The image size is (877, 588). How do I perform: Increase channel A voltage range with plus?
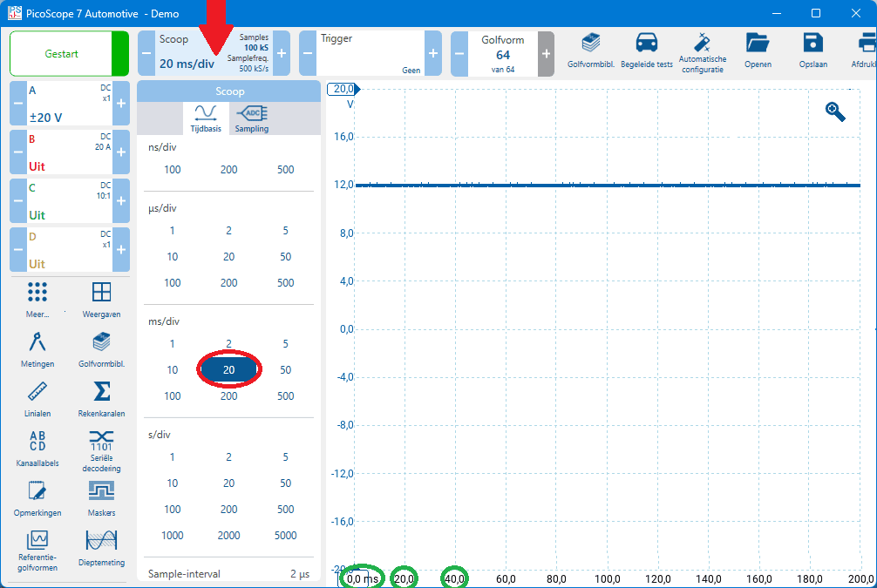[x=121, y=104]
